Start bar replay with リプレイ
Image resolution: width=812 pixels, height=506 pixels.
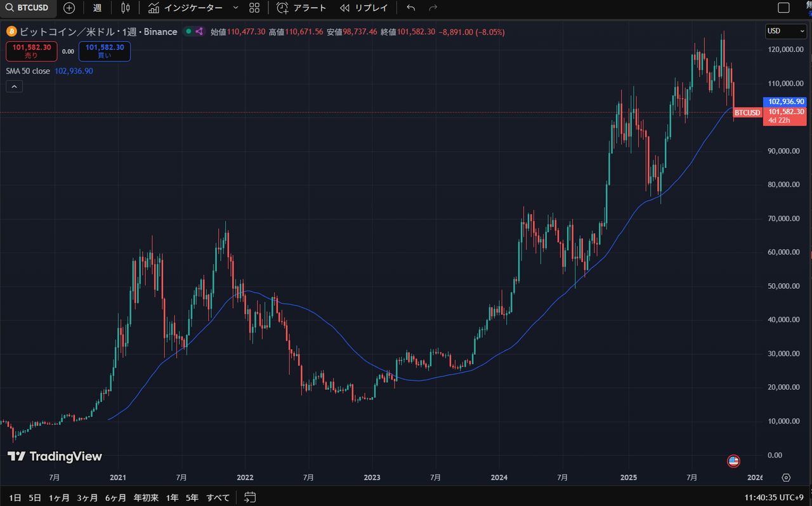365,8
